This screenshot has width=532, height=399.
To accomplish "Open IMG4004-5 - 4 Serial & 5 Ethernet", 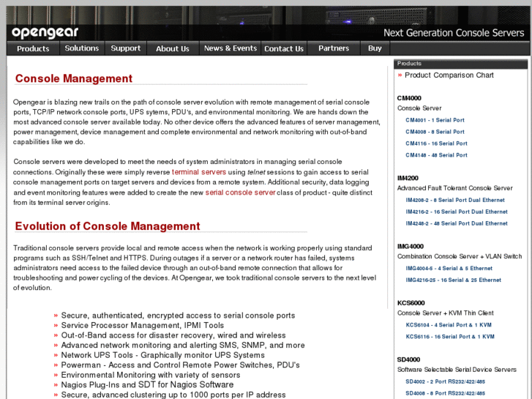I will click(x=449, y=269).
